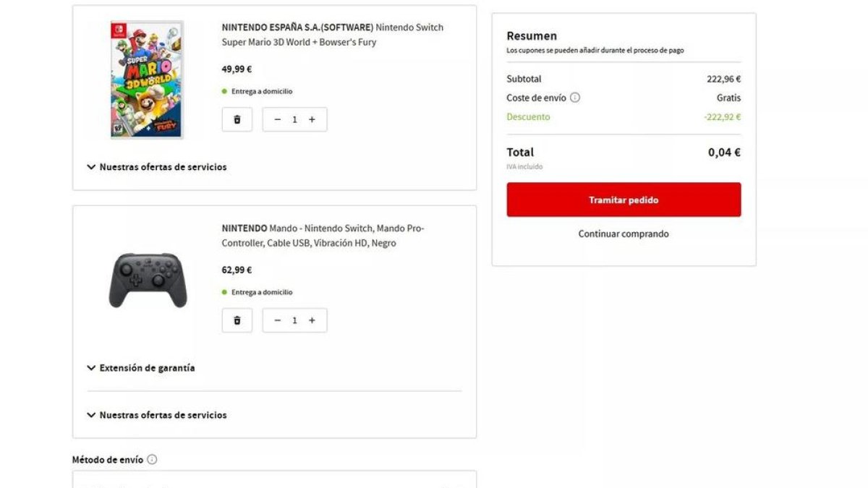Screen dimensions: 868x488
Task: Remove the Mando Pro-Controller item
Action: [x=237, y=320]
